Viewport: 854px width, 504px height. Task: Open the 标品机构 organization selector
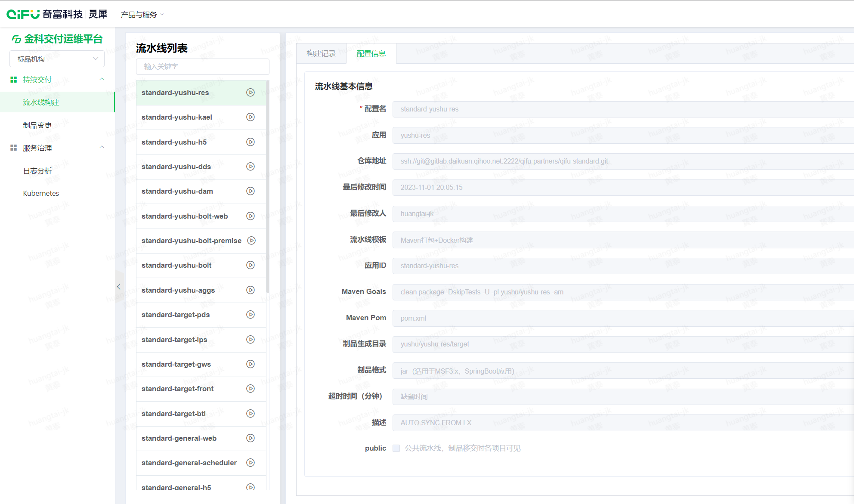click(x=56, y=59)
